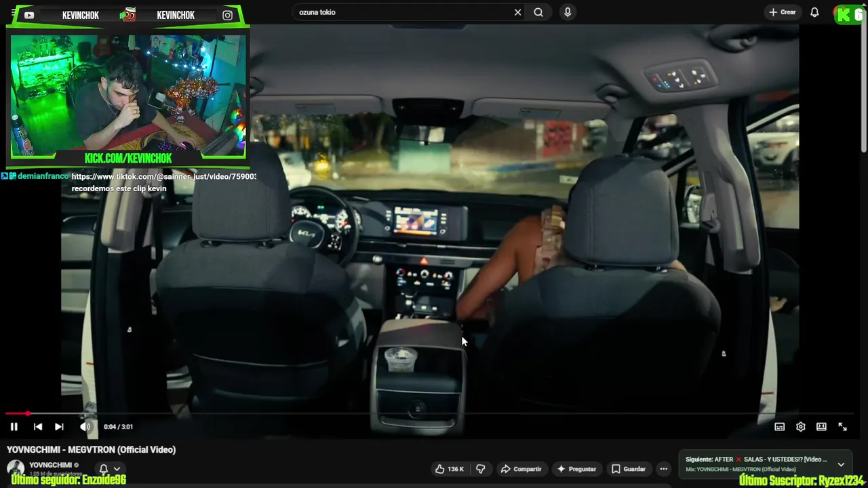
Task: Click the 0:04 / 3:01 time display
Action: [118, 426]
